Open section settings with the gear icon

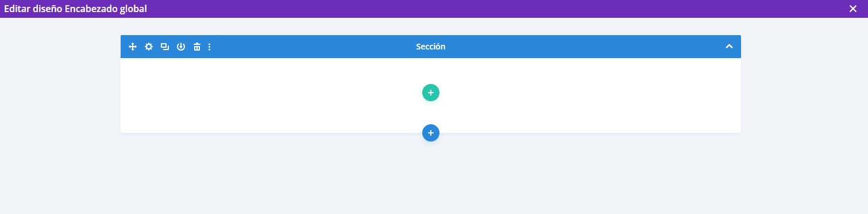point(149,47)
